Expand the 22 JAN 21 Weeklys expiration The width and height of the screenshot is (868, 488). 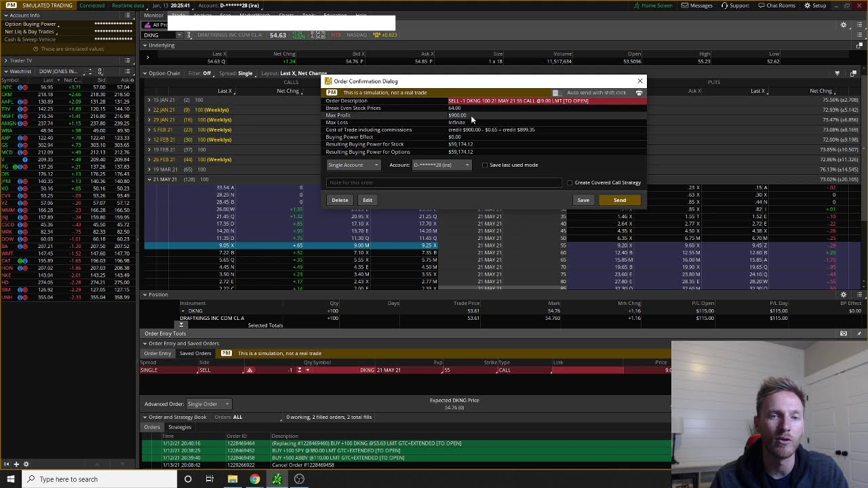click(x=149, y=110)
